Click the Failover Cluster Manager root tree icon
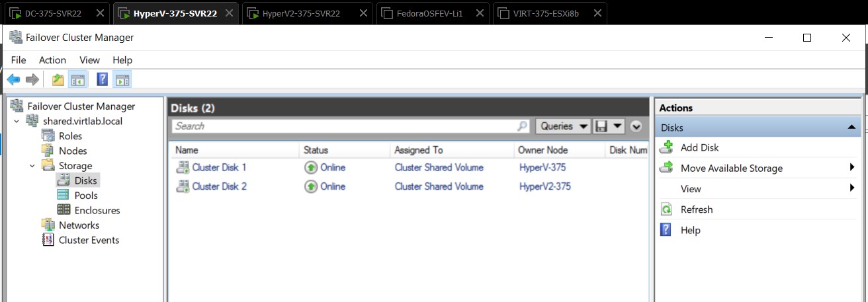Screen dimensions: 868x302 click(17, 106)
